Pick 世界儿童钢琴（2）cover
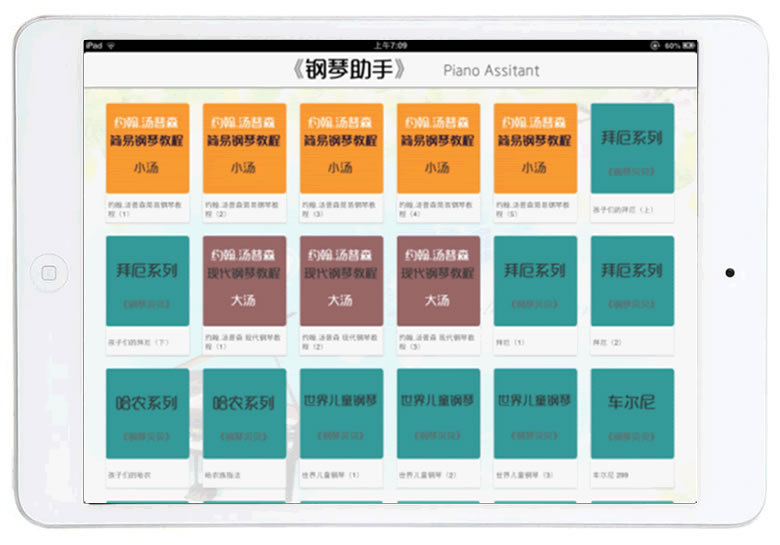The width and height of the screenshot is (780, 545). (438, 413)
